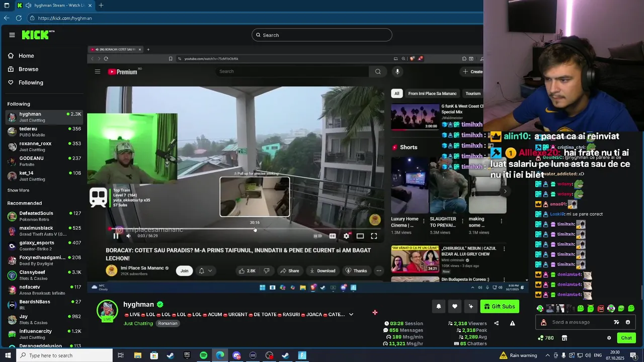Open chat shop storefront icon

(x=565, y=338)
